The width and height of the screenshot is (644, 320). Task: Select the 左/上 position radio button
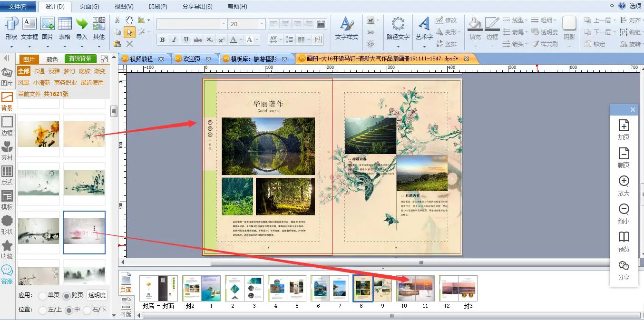point(43,310)
